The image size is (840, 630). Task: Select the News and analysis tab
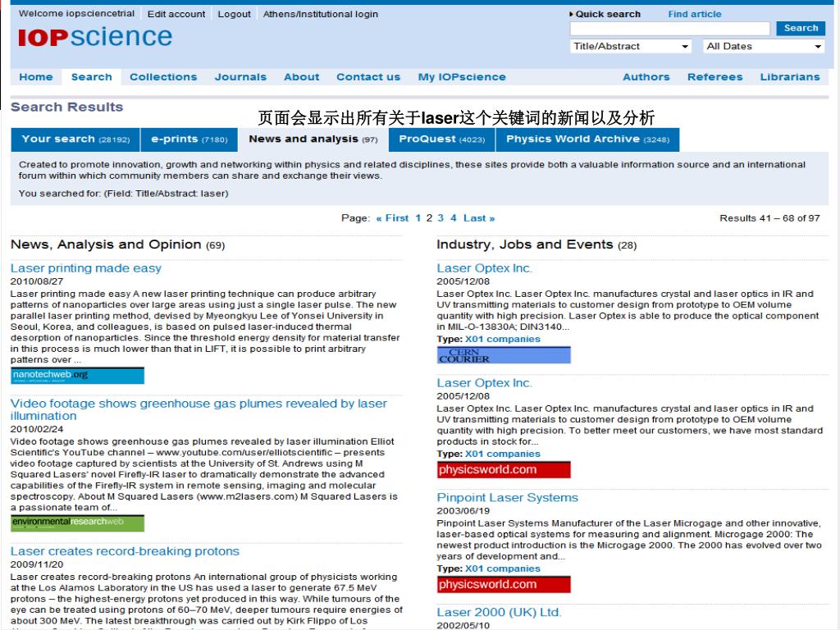coord(313,139)
